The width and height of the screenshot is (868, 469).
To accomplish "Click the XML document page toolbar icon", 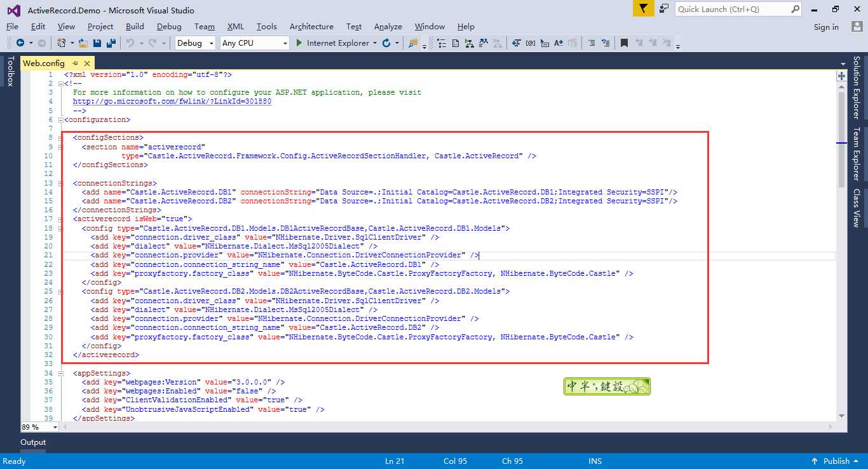I will point(456,43).
